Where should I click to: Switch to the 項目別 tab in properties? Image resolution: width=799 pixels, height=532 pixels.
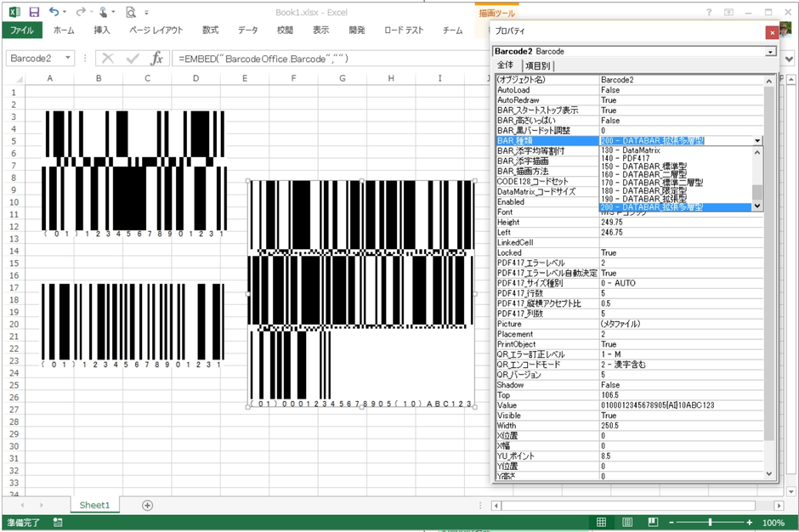537,65
